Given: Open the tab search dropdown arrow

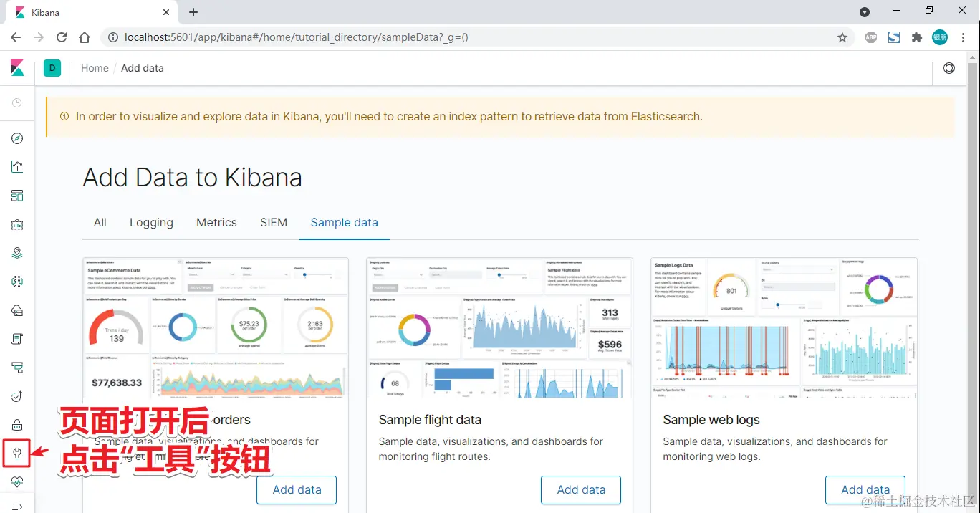Looking at the screenshot, I should 865,12.
